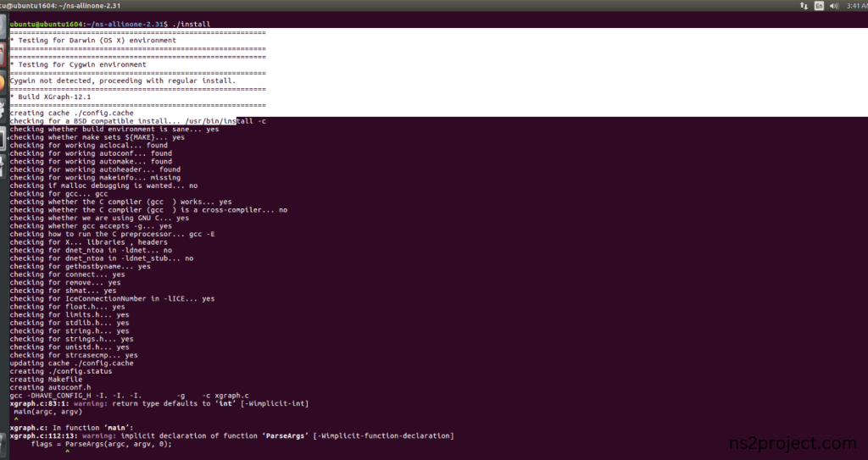Image resolution: width=868 pixels, height=460 pixels.
Task: Click the checking for float.h line
Action: (x=68, y=308)
